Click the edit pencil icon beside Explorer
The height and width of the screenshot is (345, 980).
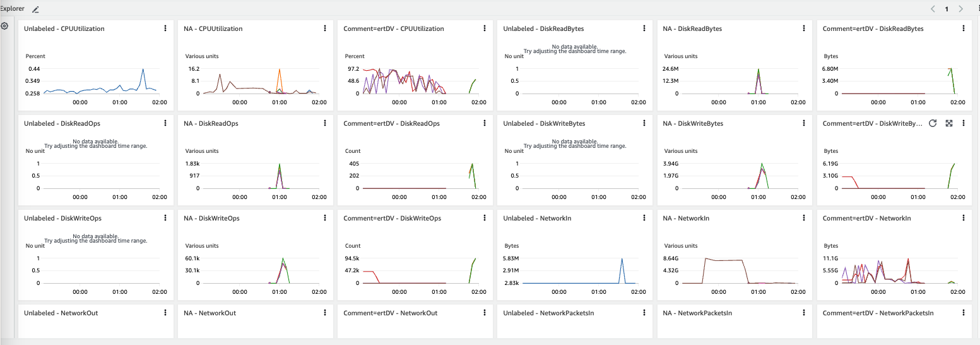pyautogui.click(x=35, y=9)
